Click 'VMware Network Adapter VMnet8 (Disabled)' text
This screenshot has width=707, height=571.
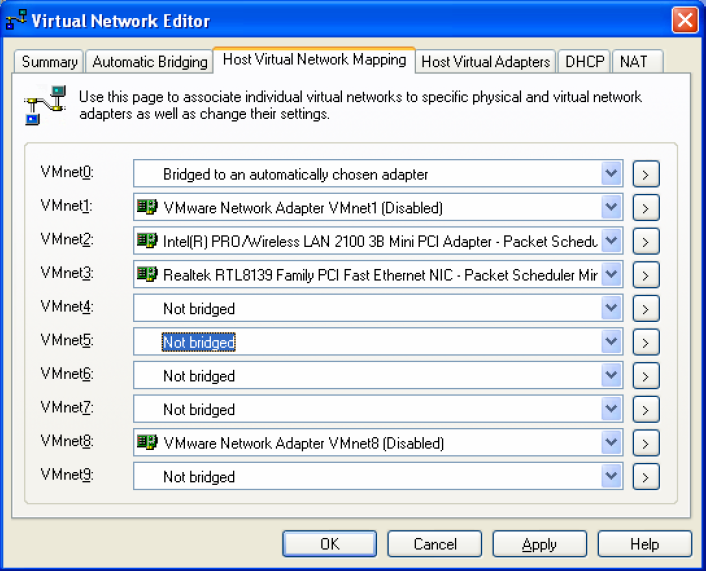click(x=304, y=443)
